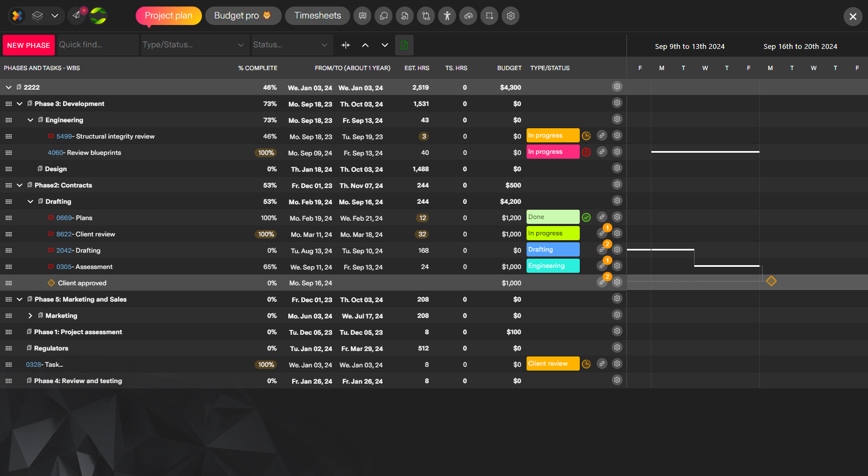
Task: Collapse the Phase 3: Development group
Action: (20, 104)
